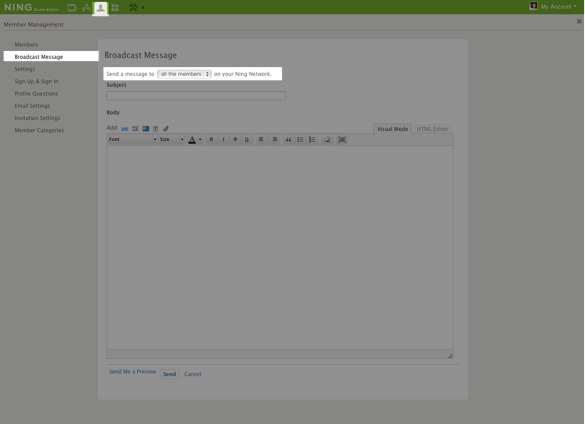Click into the Subject field
Viewport: 585px width, 424px height.
pyautogui.click(x=196, y=96)
